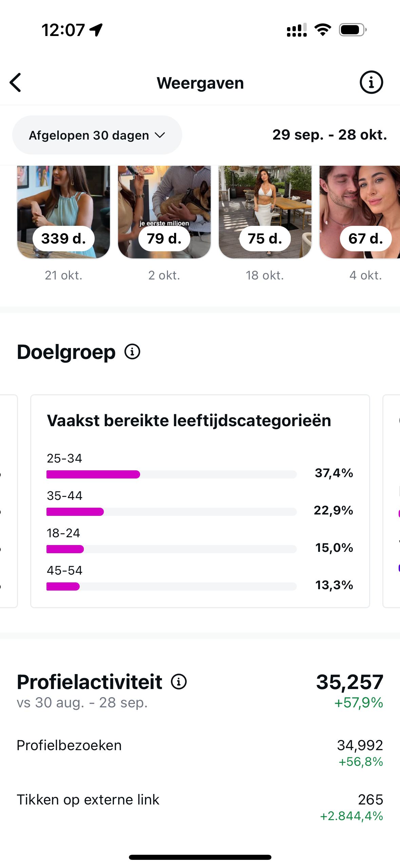400x868 pixels.
Task: Open the 2 okt. post thumbnail
Action: 164,212
